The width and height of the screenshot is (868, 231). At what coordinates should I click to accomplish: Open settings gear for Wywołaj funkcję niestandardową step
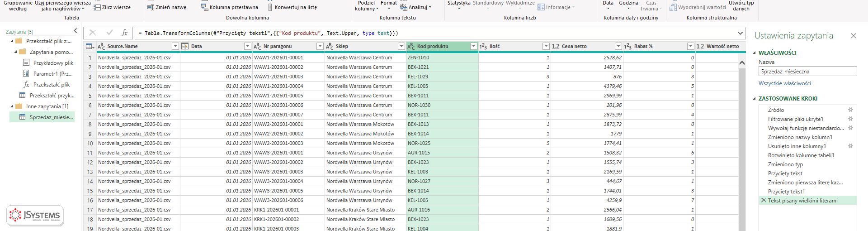coord(850,128)
